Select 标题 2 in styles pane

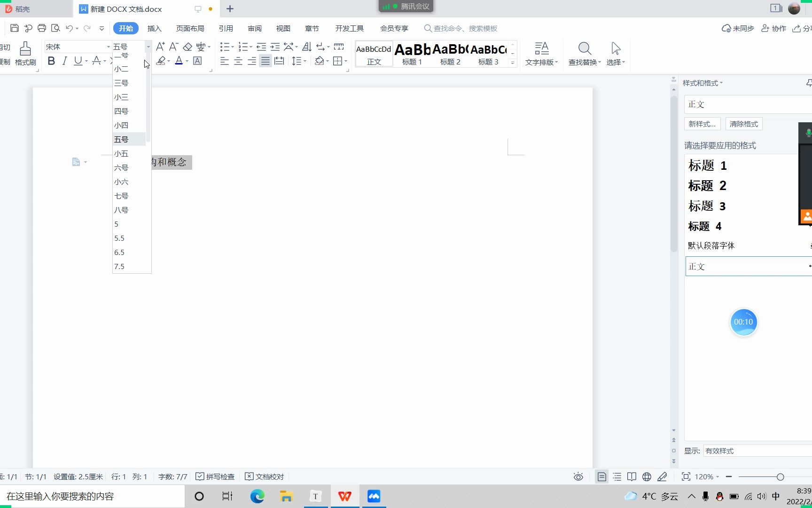[707, 186]
